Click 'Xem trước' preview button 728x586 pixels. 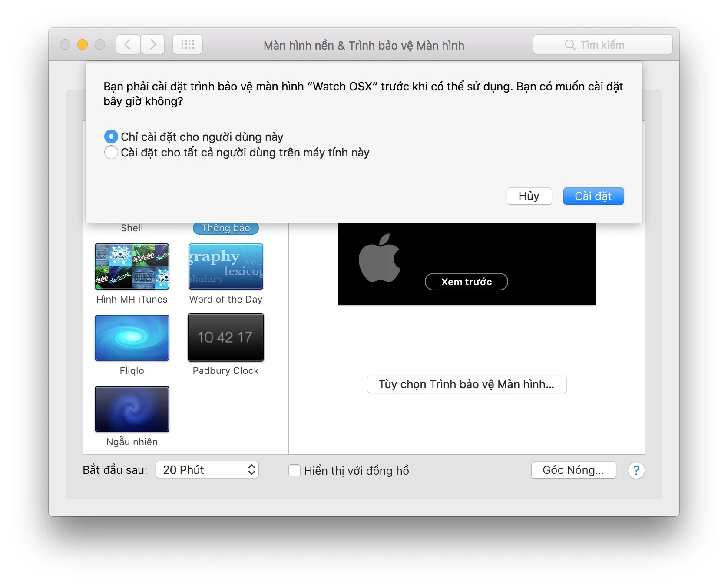coord(467,282)
